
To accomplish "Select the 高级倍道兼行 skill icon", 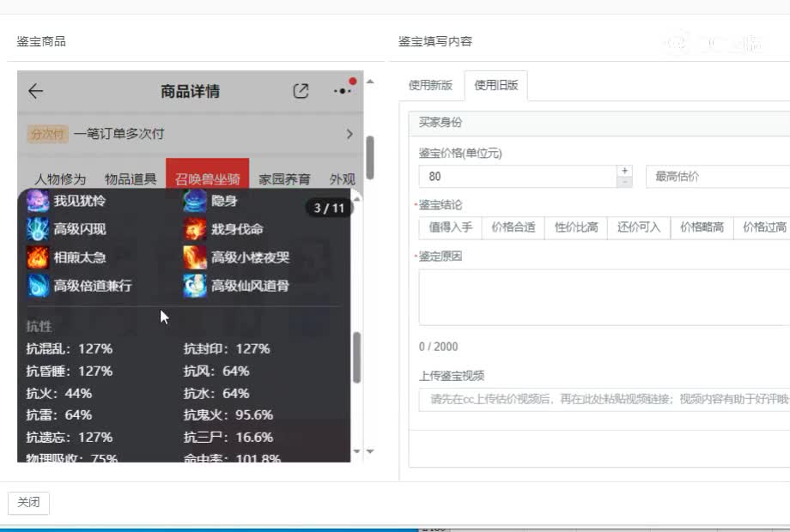I will (x=38, y=286).
